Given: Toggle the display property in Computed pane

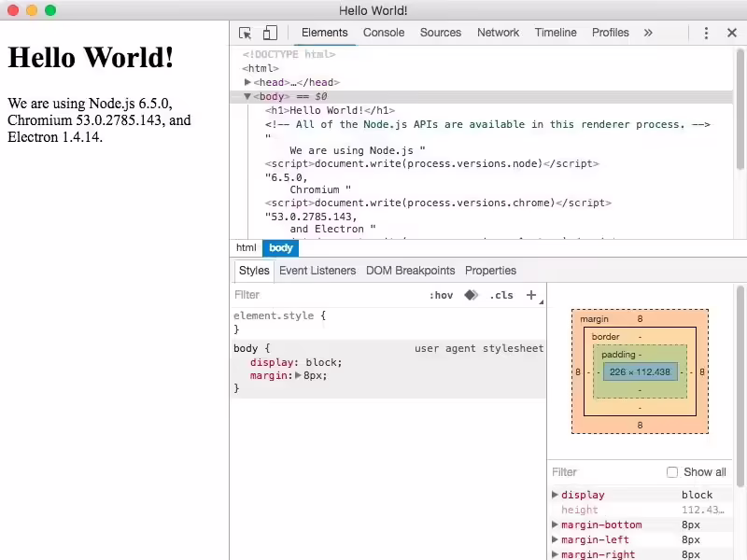Looking at the screenshot, I should pos(556,495).
